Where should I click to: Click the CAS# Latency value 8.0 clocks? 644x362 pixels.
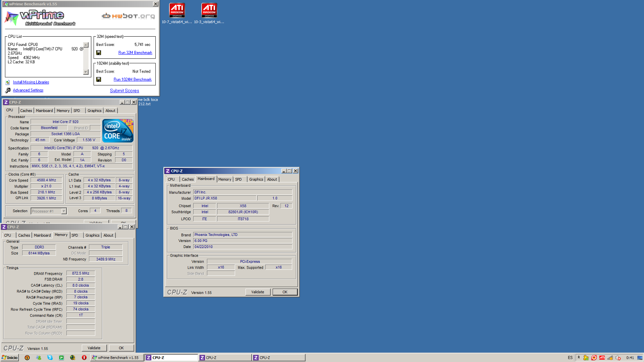click(x=80, y=285)
